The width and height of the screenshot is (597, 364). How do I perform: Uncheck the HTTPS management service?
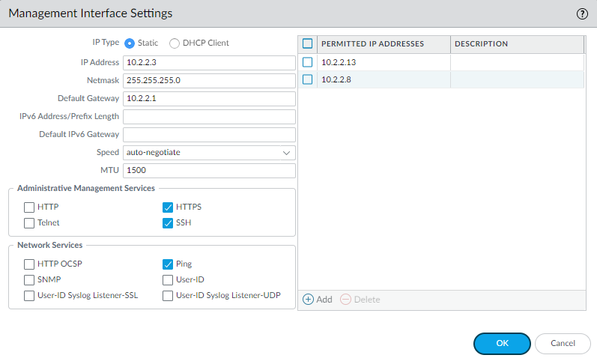[x=168, y=207]
